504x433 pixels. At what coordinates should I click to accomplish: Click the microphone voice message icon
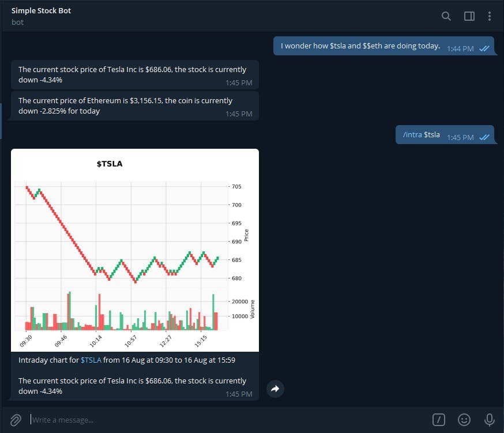tap(489, 420)
